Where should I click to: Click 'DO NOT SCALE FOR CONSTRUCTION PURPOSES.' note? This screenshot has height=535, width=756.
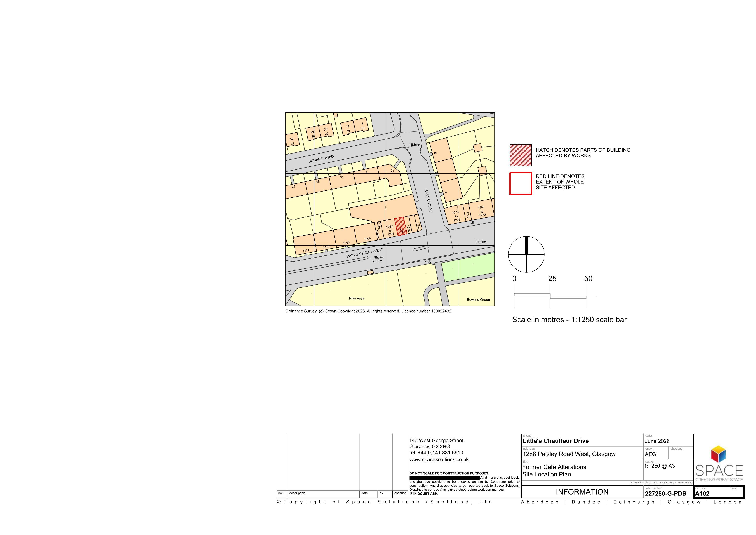coord(449,473)
